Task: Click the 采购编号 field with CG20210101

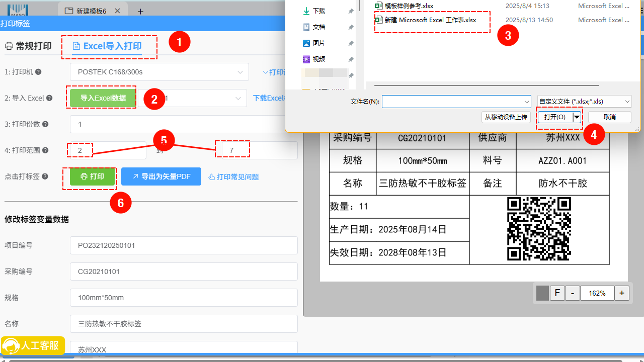Action: coord(184,271)
